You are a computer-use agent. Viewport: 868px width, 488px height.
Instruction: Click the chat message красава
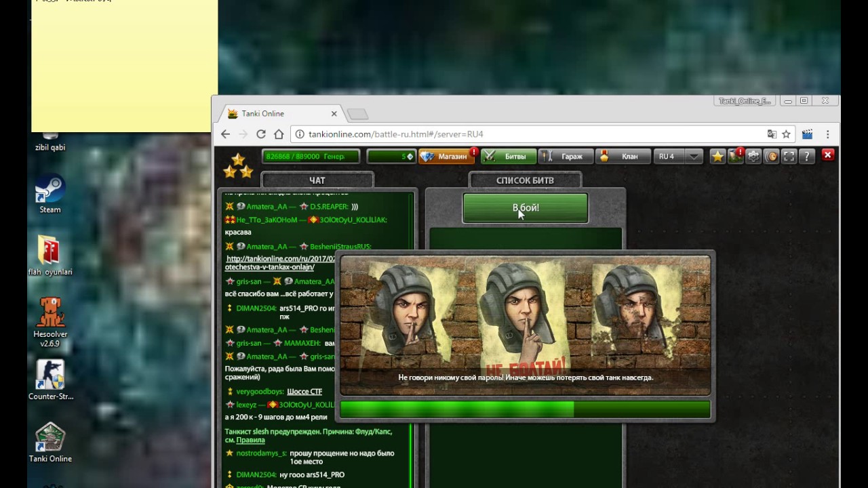click(x=238, y=232)
